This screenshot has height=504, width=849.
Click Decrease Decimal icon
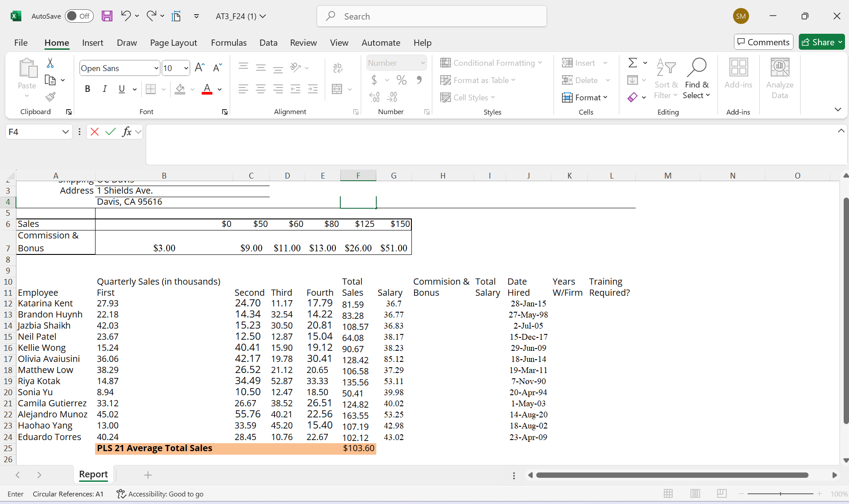click(x=392, y=97)
